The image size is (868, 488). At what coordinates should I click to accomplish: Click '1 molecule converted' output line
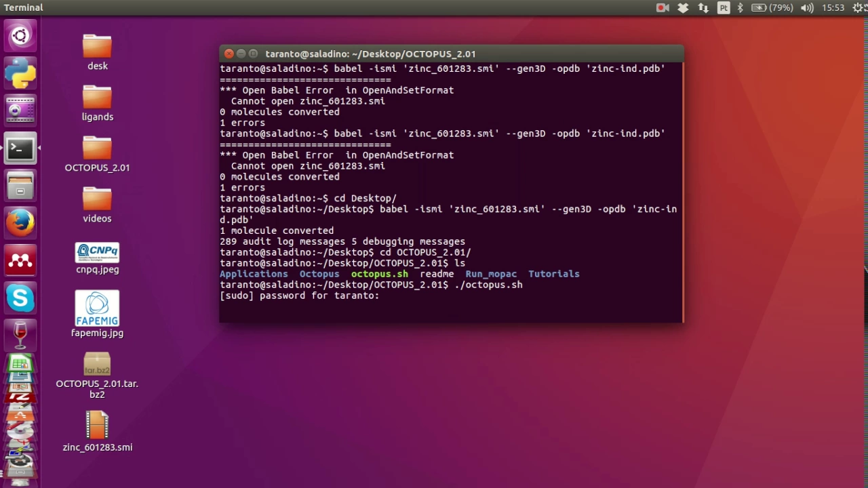277,230
